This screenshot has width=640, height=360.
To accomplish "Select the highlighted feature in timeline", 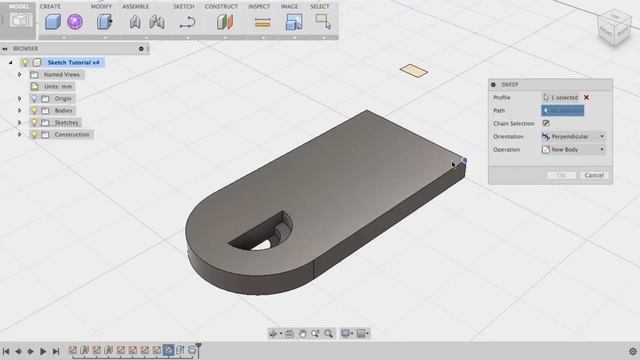I will [168, 350].
